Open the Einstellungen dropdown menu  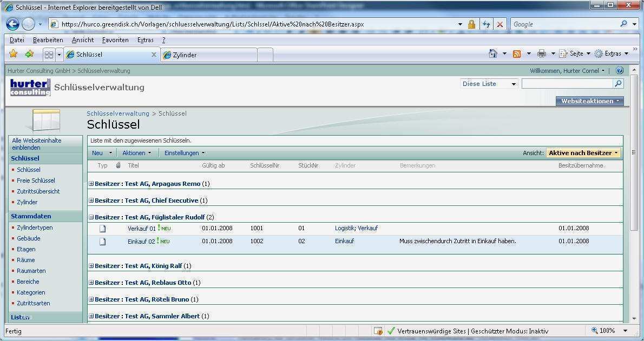tap(185, 153)
